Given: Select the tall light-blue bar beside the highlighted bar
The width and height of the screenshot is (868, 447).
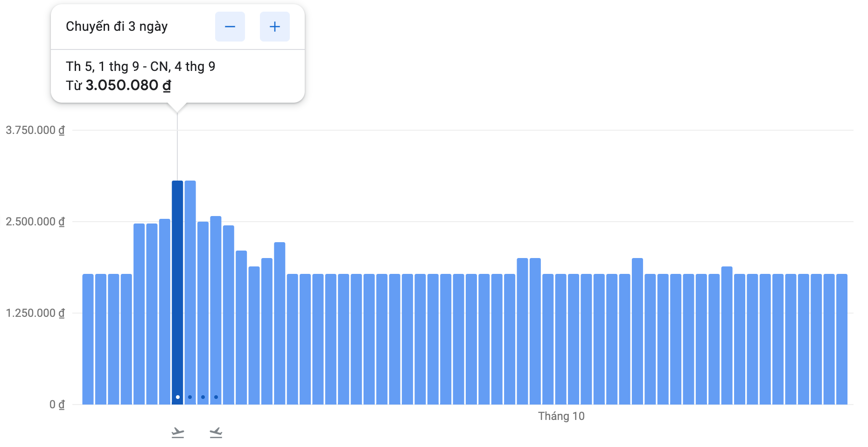Looking at the screenshot, I should pos(190,289).
